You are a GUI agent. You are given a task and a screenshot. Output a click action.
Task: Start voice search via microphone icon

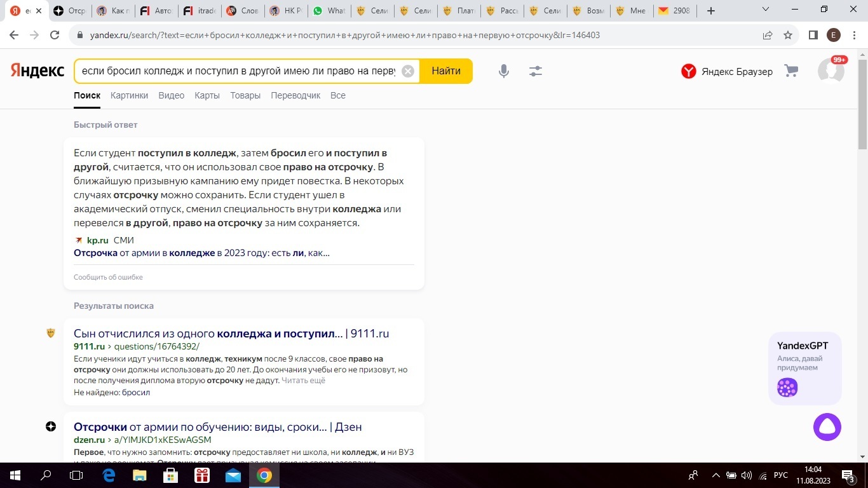504,71
